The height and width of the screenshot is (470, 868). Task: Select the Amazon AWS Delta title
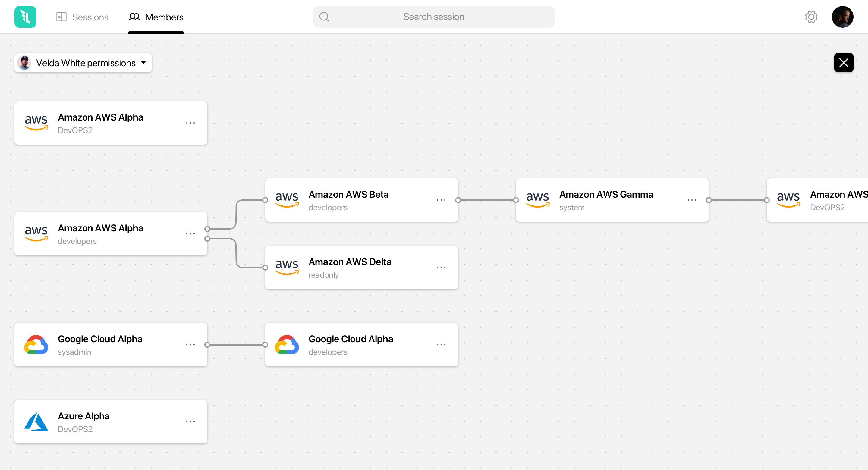click(x=350, y=262)
